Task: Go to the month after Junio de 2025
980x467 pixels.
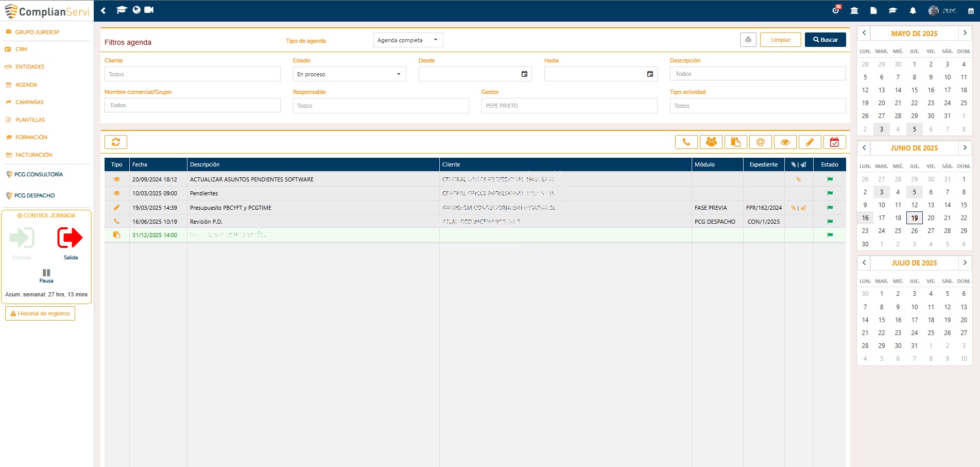Action: click(965, 148)
